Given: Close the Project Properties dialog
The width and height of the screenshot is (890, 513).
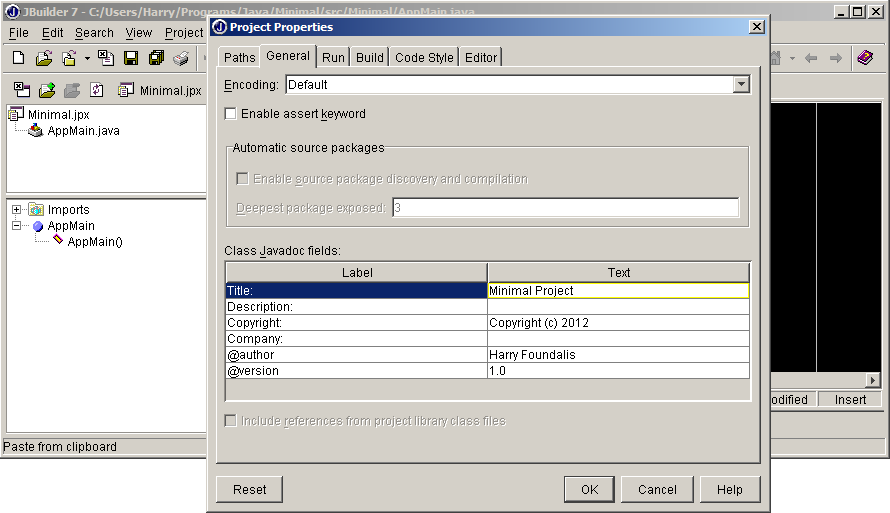Looking at the screenshot, I should pos(757,27).
